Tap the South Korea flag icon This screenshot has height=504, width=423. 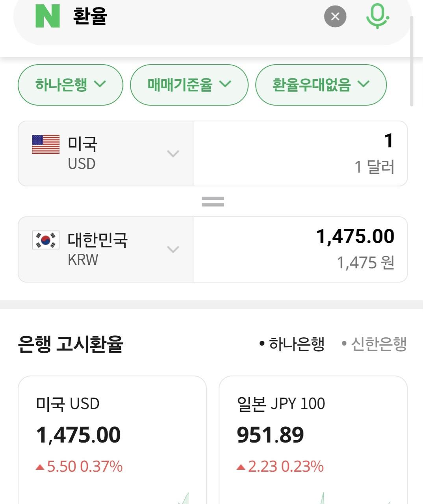[46, 240]
